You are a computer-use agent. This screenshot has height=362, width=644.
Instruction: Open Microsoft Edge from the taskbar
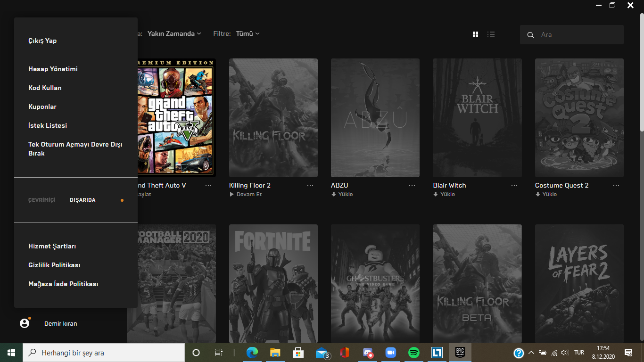(252, 353)
